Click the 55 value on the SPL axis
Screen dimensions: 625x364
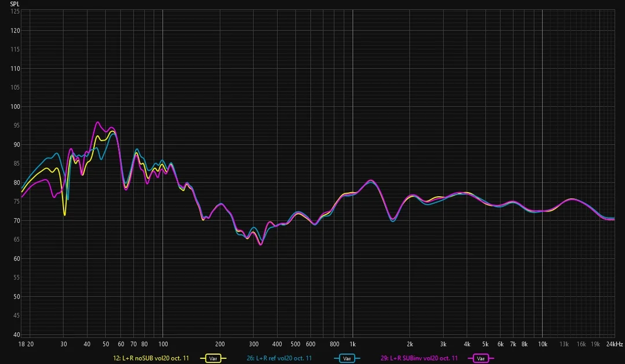pyautogui.click(x=16, y=278)
